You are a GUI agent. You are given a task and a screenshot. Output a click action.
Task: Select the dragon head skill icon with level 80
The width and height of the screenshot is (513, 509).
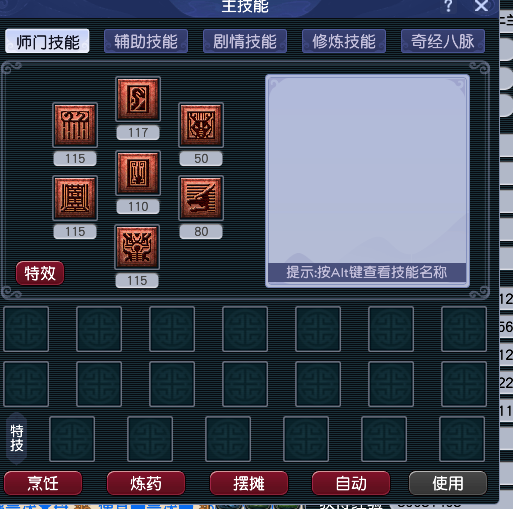click(201, 198)
